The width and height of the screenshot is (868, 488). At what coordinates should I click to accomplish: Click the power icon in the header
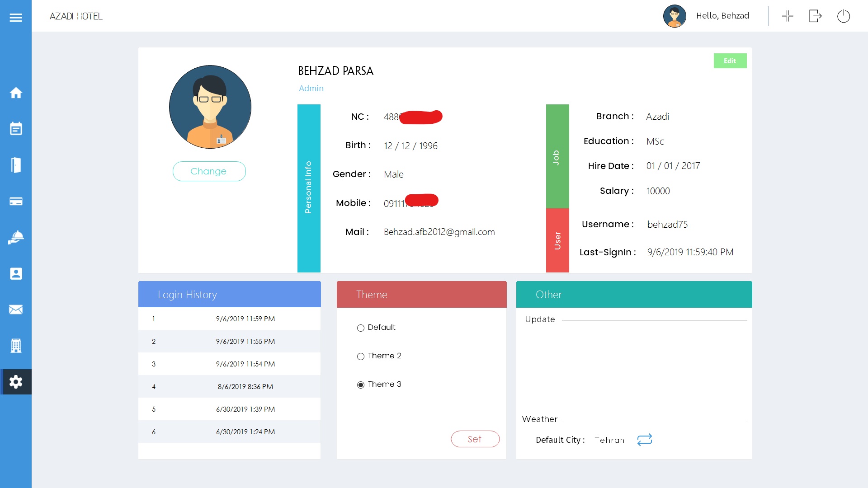[844, 16]
